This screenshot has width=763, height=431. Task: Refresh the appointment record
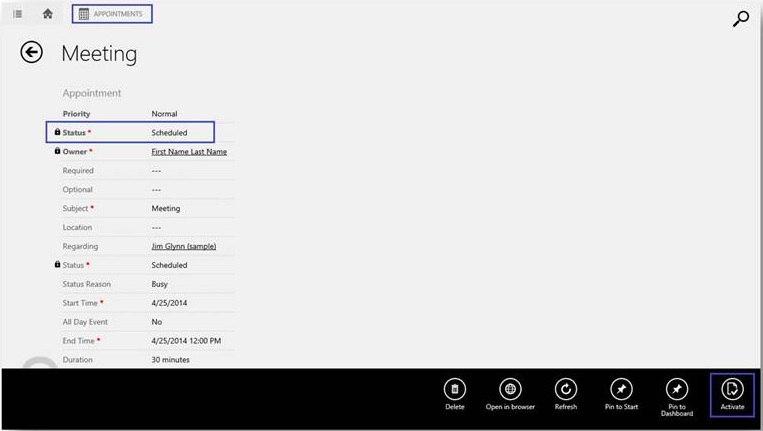point(565,395)
